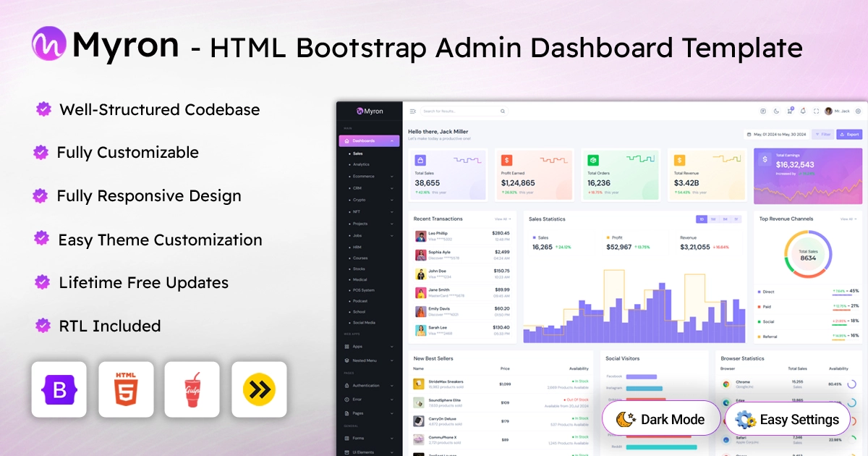This screenshot has height=456, width=868.
Task: Click the Easy Settings pill button
Action: click(x=787, y=418)
